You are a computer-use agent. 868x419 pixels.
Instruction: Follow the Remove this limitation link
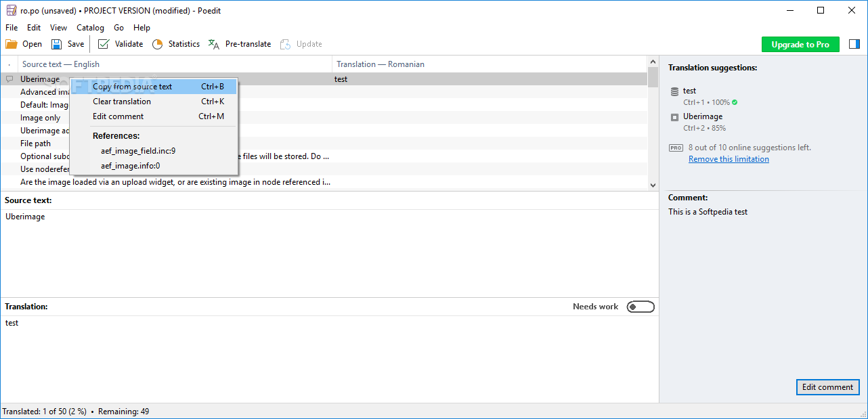pos(729,159)
